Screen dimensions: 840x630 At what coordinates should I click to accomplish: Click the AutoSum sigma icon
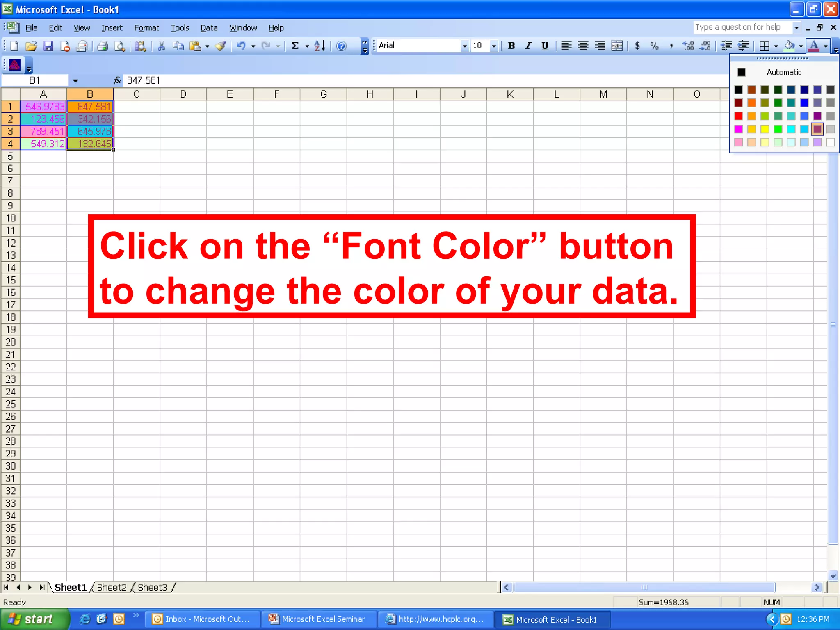click(x=295, y=46)
